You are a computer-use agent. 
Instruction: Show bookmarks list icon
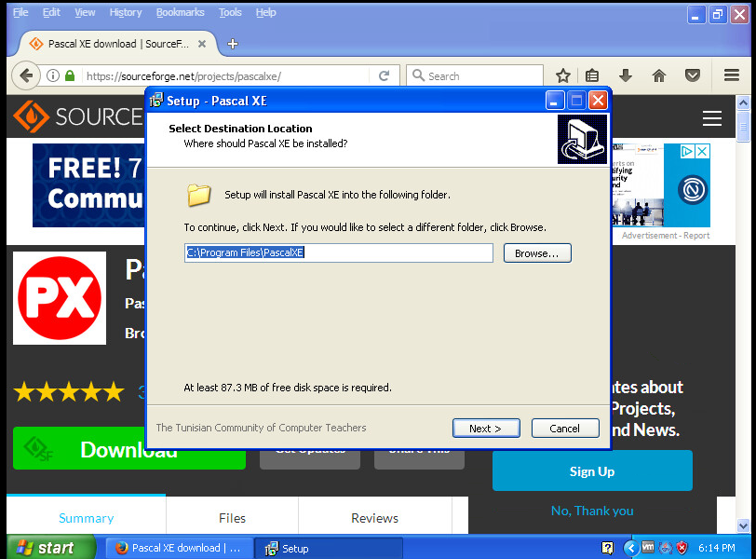coord(592,75)
